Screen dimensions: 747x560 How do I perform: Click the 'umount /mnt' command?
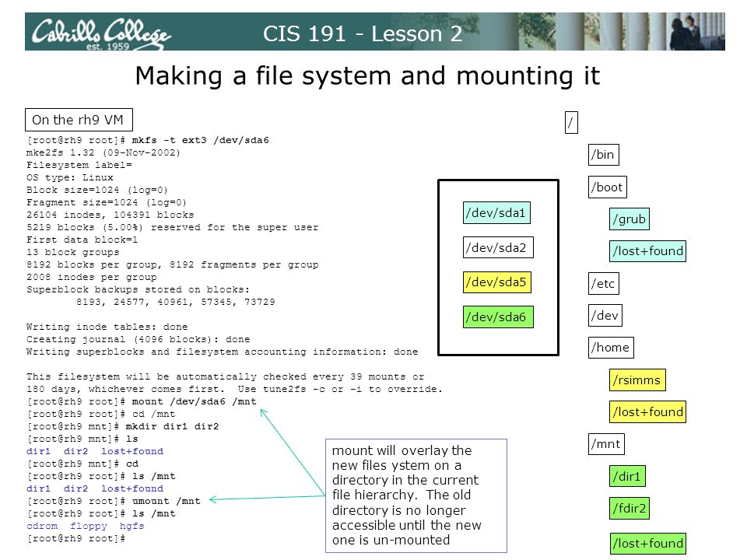pyautogui.click(x=166, y=501)
